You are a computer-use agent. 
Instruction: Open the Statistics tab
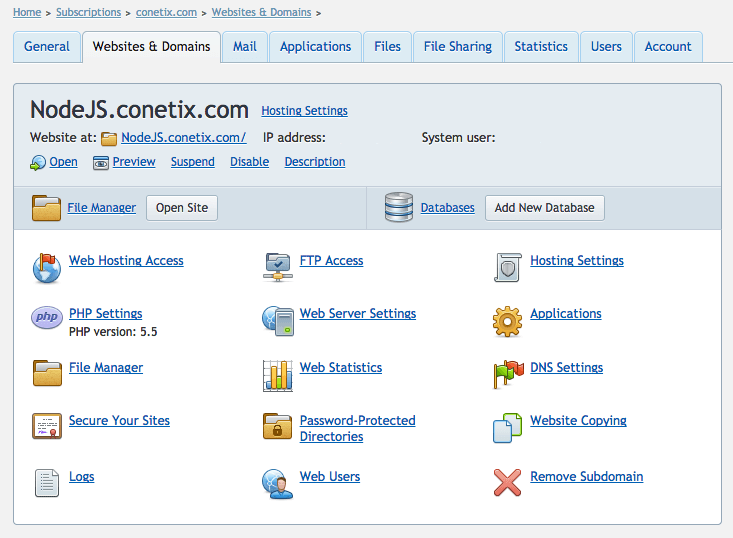click(x=541, y=47)
